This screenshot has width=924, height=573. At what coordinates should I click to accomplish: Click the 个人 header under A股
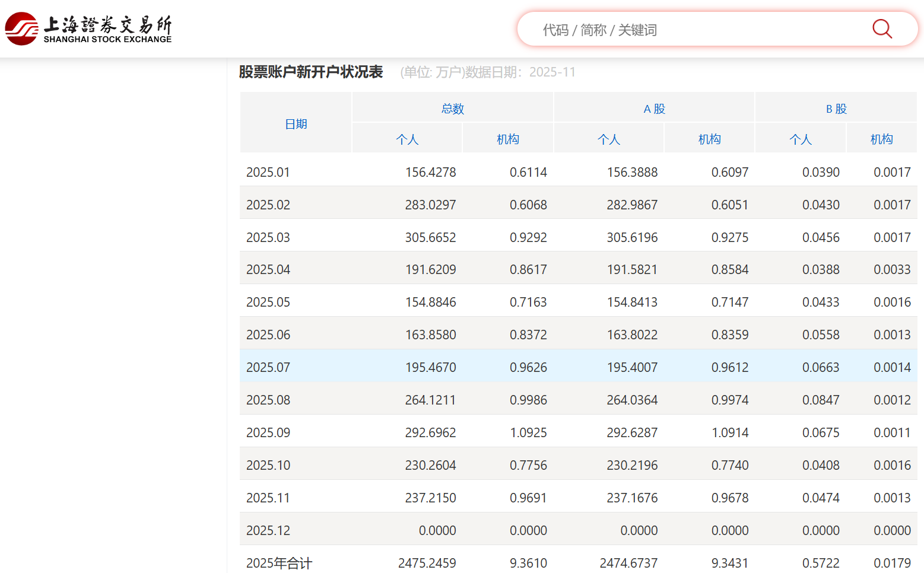coord(608,139)
